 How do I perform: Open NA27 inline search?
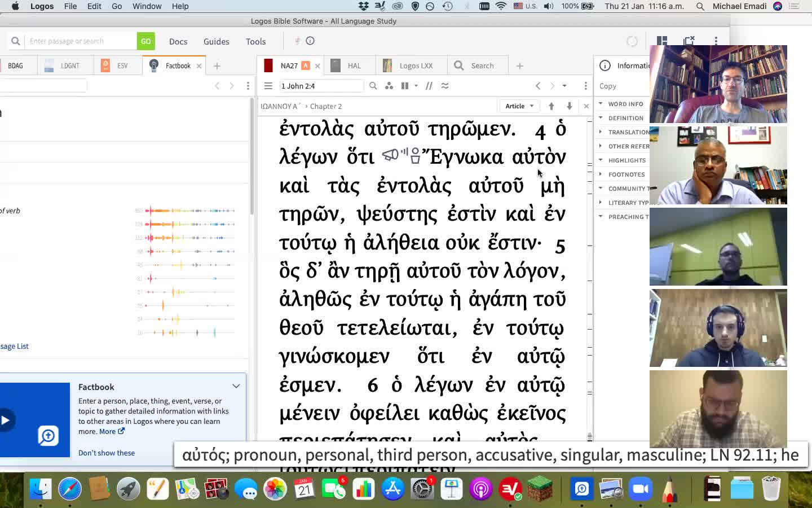pyautogui.click(x=373, y=86)
